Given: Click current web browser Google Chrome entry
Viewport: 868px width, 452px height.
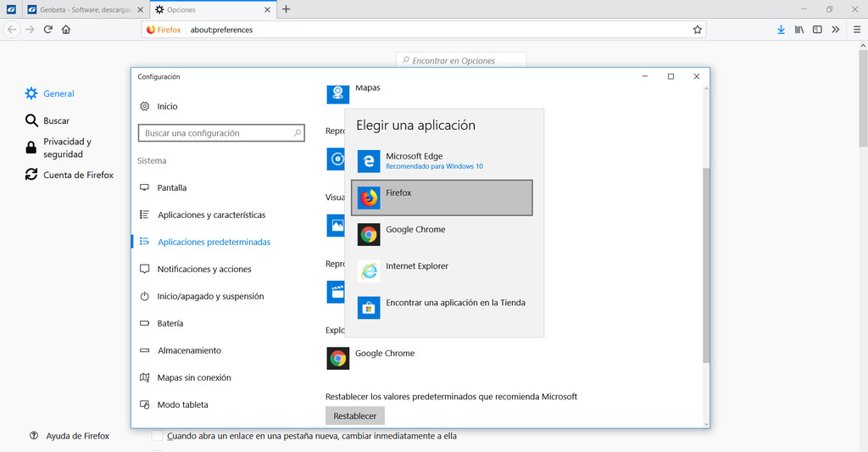Looking at the screenshot, I should (x=371, y=359).
